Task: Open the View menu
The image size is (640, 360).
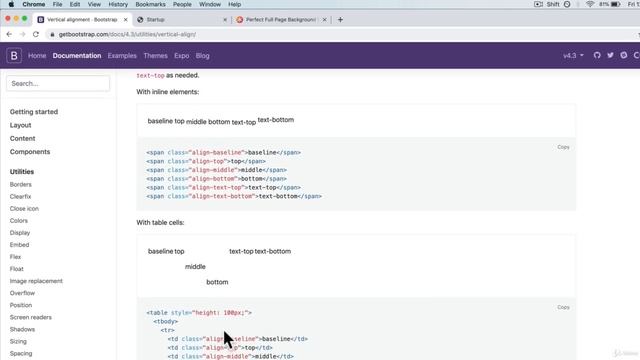Action: [94, 4]
